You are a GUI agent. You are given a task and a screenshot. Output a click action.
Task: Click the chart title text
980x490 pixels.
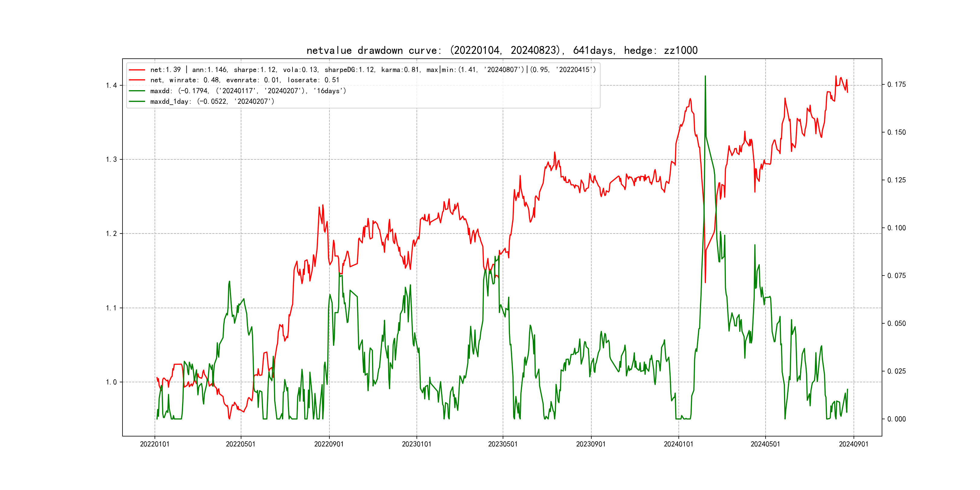502,50
